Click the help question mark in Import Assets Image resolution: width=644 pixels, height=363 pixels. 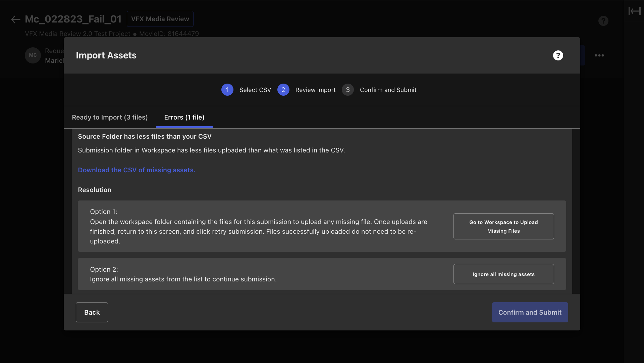[558, 55]
